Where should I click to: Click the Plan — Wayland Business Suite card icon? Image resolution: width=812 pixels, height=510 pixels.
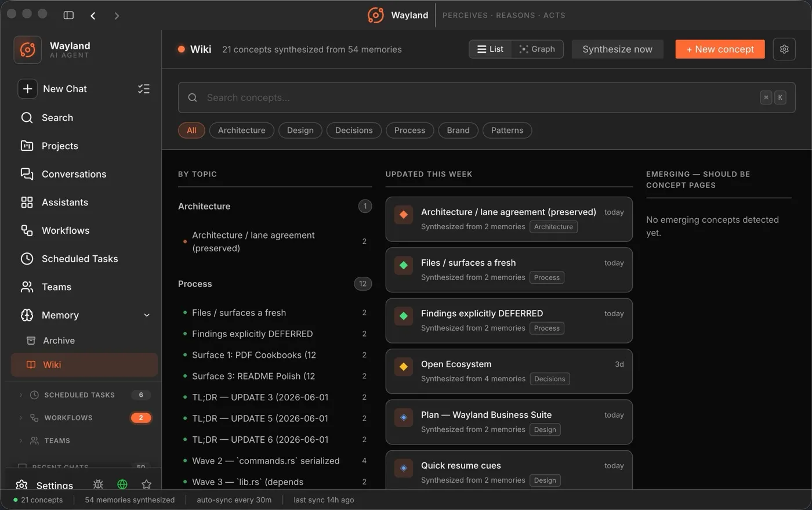coord(404,417)
